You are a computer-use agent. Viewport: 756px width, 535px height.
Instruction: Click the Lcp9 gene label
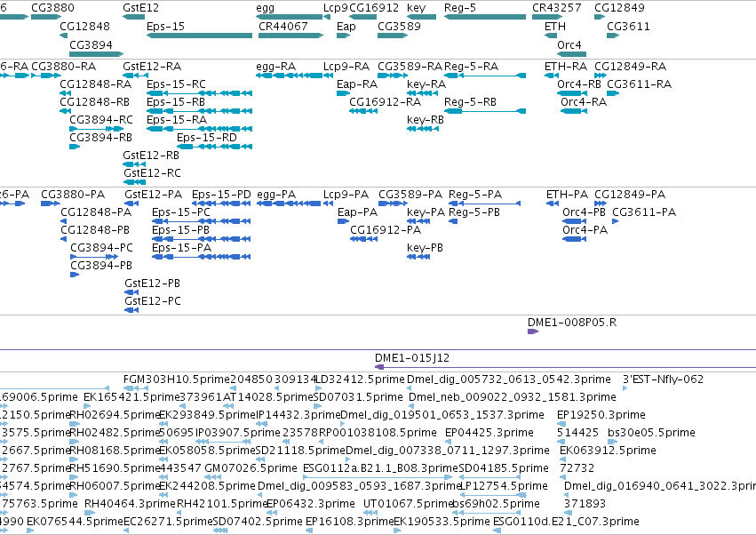335,8
